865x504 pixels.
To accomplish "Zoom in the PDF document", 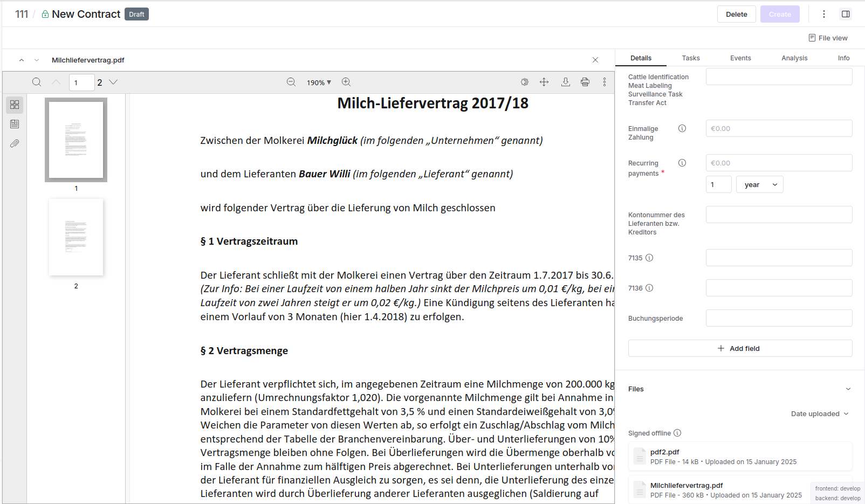I will (346, 82).
